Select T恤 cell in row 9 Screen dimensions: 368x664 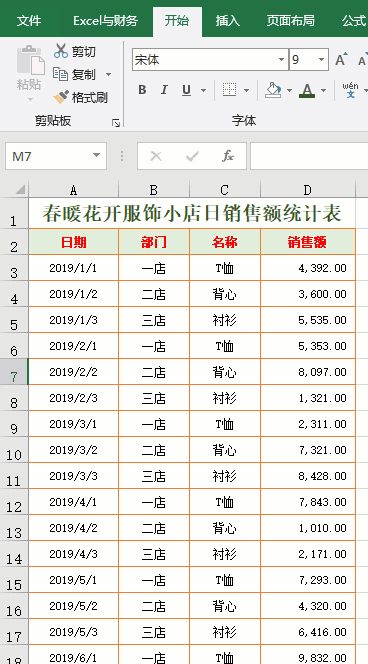tap(225, 424)
